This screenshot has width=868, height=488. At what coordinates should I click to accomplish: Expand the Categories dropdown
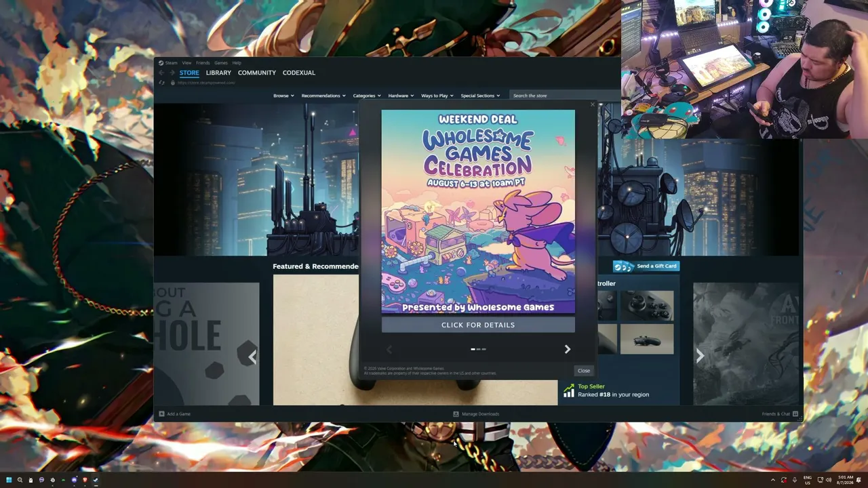[367, 96]
